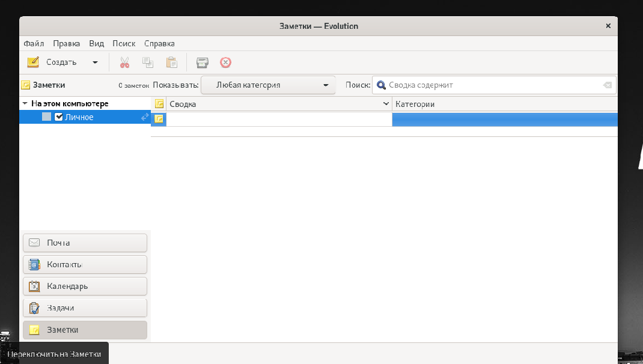
Task: Open the Любая категория category dropdown
Action: pyautogui.click(x=268, y=85)
